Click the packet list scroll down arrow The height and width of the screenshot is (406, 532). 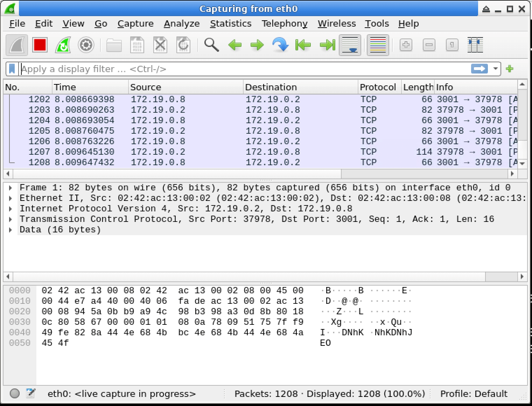522,163
